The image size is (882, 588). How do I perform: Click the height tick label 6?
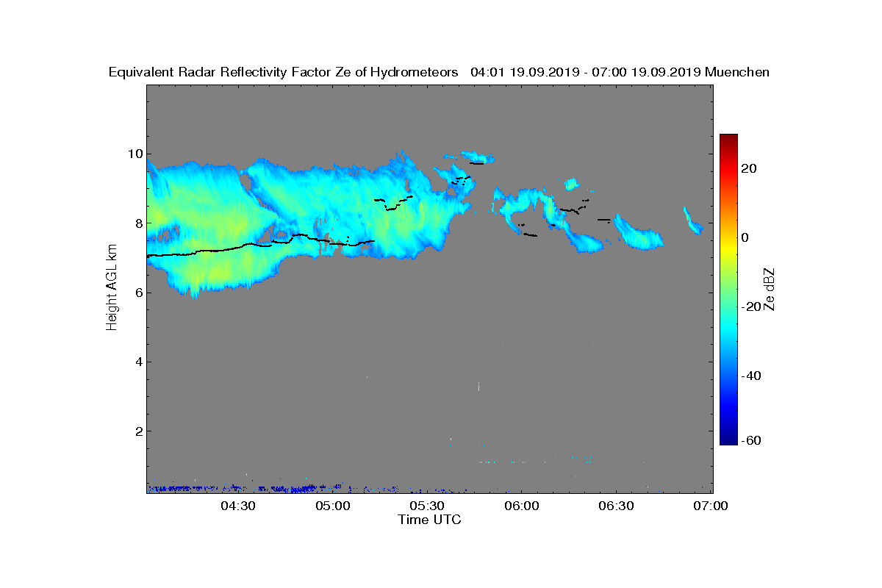(x=137, y=293)
